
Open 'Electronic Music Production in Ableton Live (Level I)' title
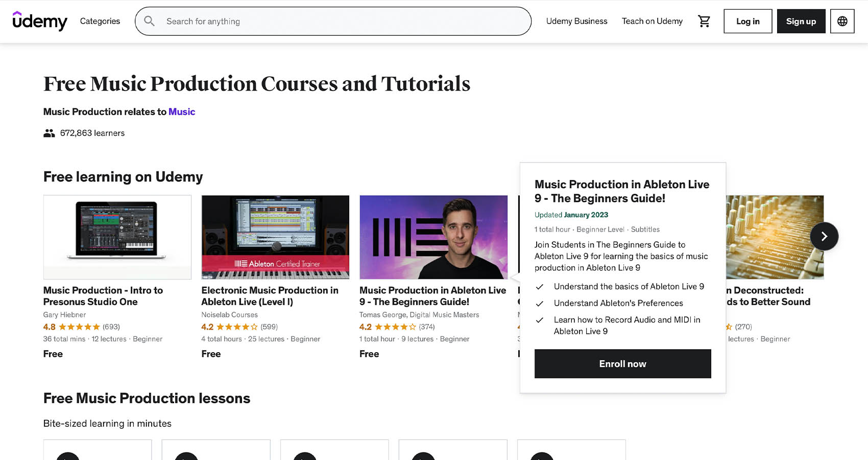click(x=270, y=296)
